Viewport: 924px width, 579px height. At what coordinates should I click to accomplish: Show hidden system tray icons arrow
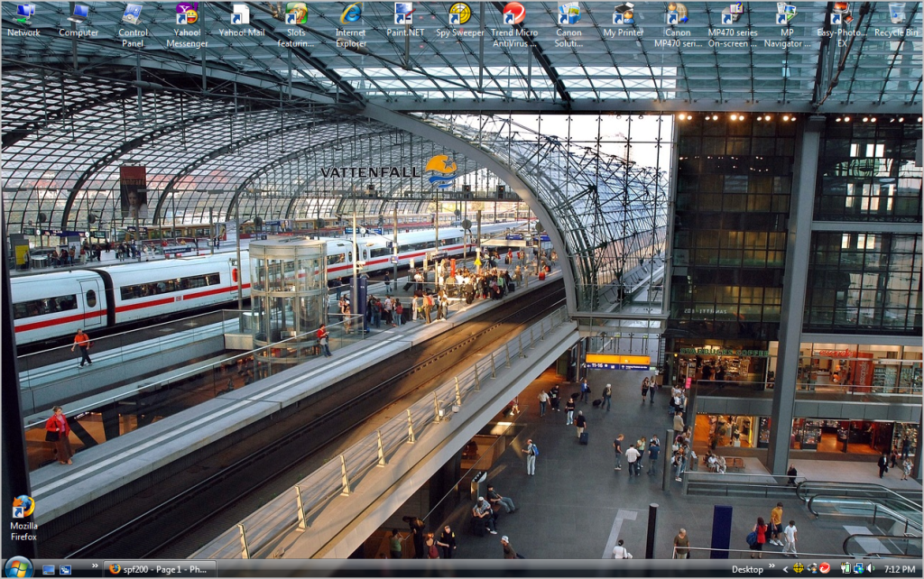click(x=784, y=569)
